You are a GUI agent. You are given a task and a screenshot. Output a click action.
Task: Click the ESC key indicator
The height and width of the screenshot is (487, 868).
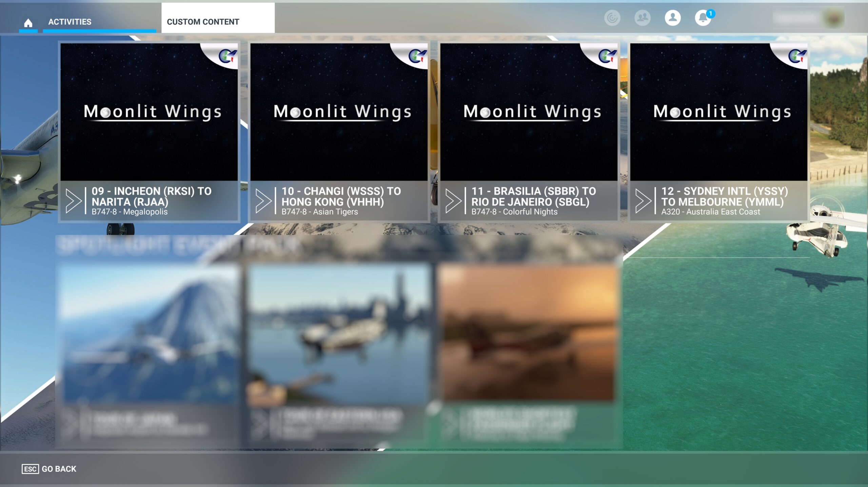30,469
